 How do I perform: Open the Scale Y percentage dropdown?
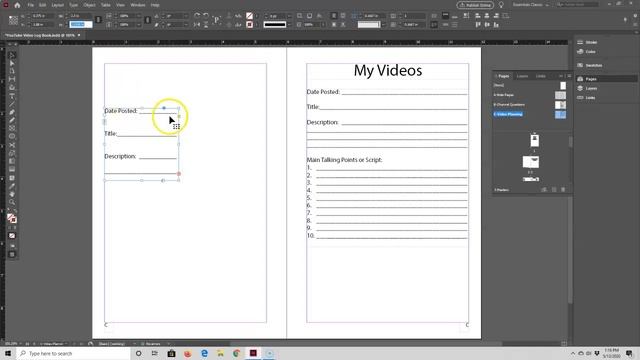pos(139,25)
